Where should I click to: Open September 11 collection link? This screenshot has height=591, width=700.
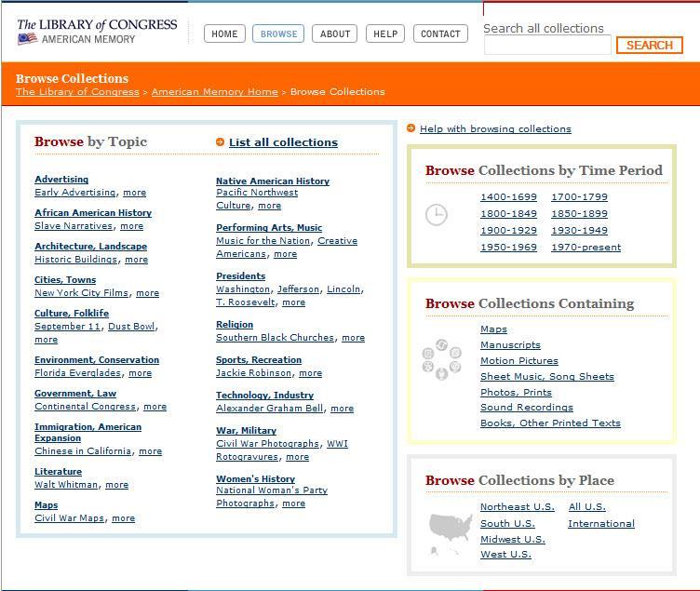(x=68, y=327)
